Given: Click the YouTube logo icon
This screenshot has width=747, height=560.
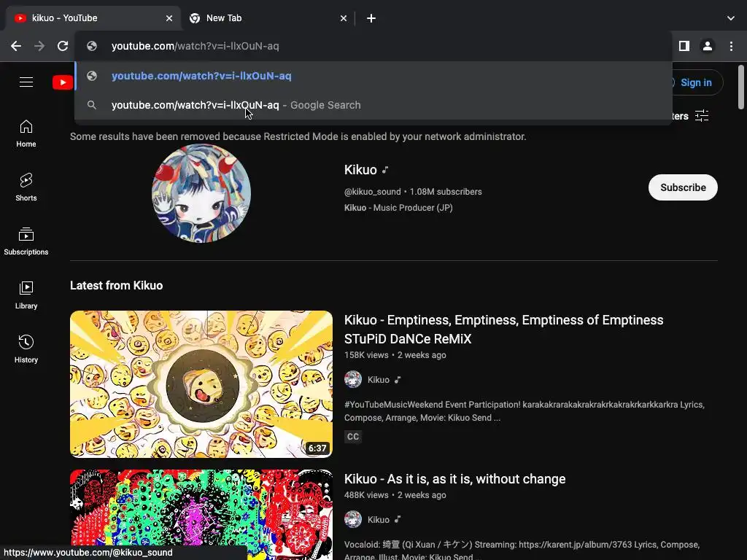Looking at the screenshot, I should point(63,82).
